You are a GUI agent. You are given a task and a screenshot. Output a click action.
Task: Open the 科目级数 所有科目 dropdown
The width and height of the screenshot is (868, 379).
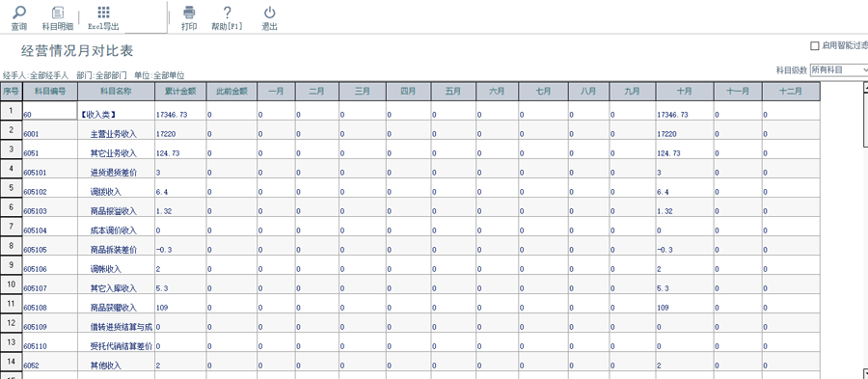839,69
